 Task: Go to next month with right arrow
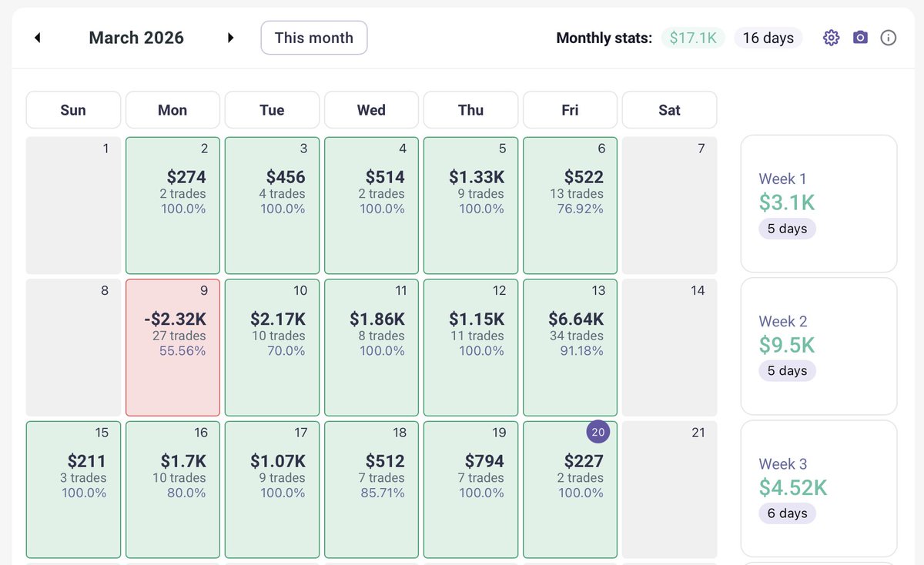click(x=230, y=37)
